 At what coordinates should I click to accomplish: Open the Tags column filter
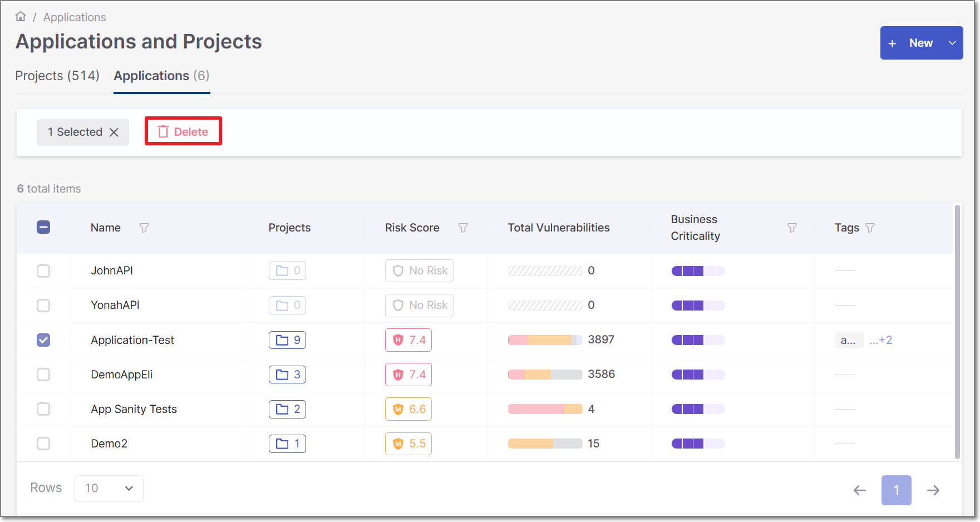point(869,228)
